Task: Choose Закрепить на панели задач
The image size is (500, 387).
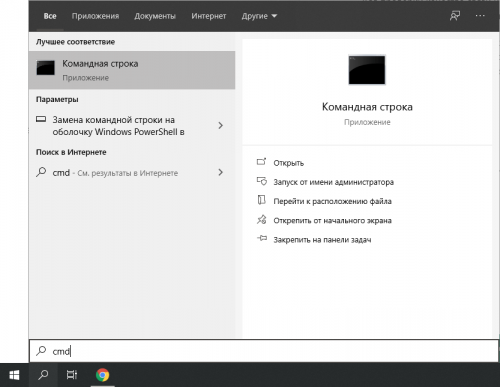Action: tap(322, 240)
